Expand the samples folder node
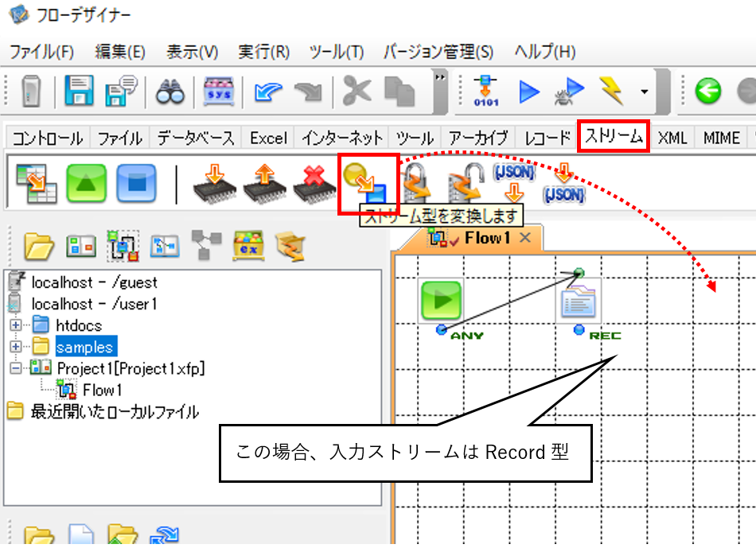The height and width of the screenshot is (552, 756). pos(15,347)
